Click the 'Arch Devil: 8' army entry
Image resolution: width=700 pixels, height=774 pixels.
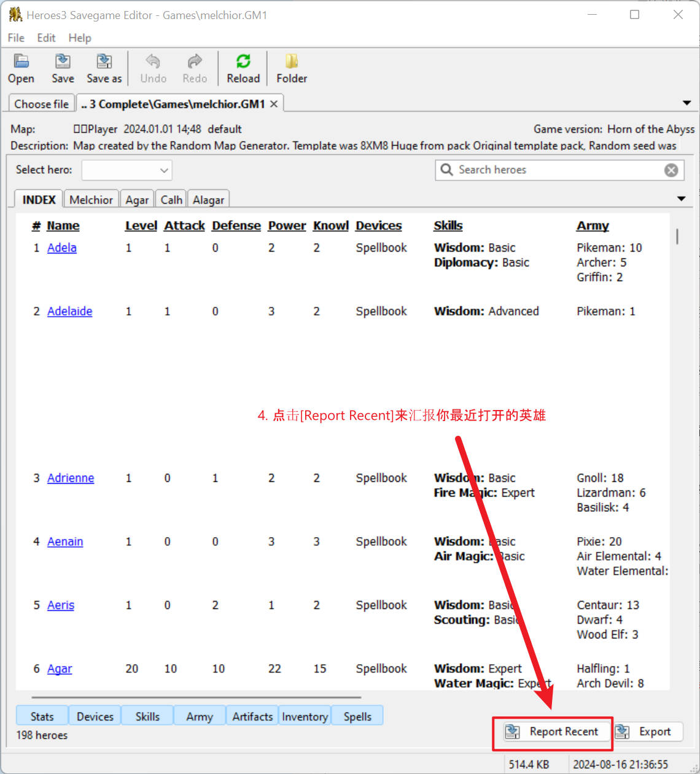click(x=610, y=684)
